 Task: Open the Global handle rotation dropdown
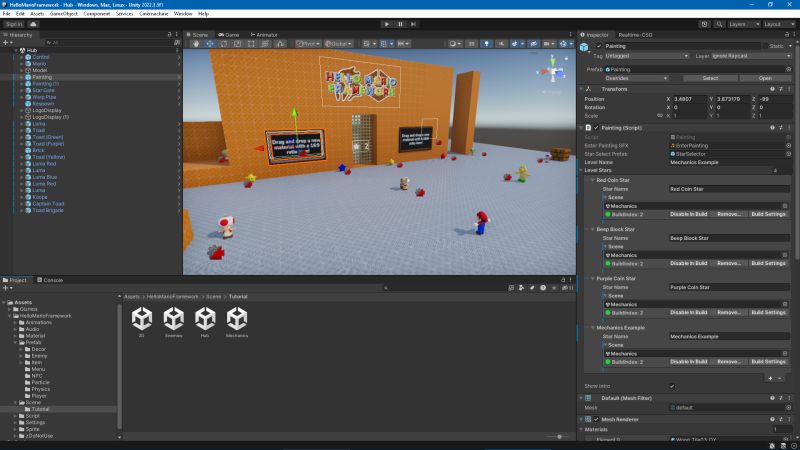pyautogui.click(x=338, y=44)
